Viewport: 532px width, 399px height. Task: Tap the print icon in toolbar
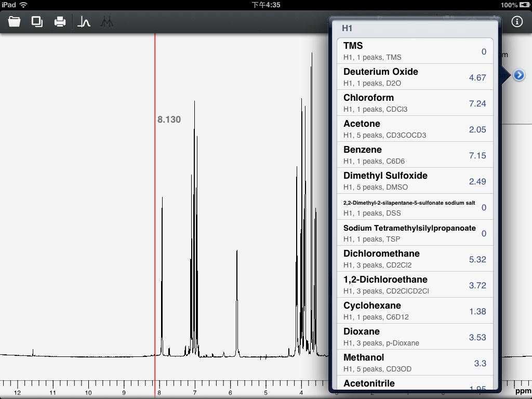coord(60,22)
